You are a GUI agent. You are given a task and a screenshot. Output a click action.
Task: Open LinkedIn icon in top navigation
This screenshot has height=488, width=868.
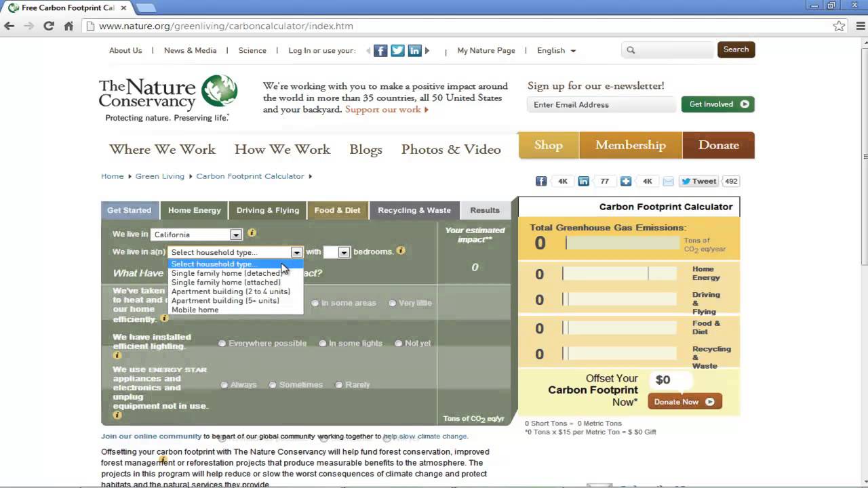[414, 50]
